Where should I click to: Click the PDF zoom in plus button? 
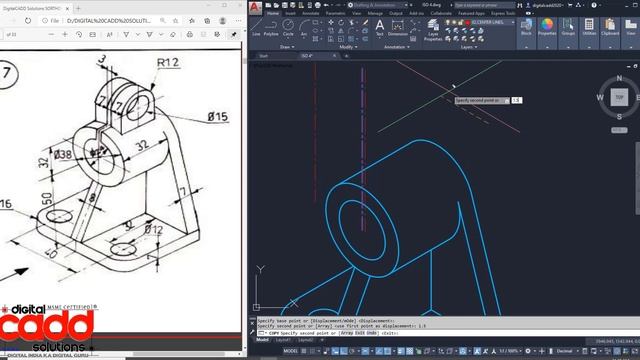pos(64,35)
